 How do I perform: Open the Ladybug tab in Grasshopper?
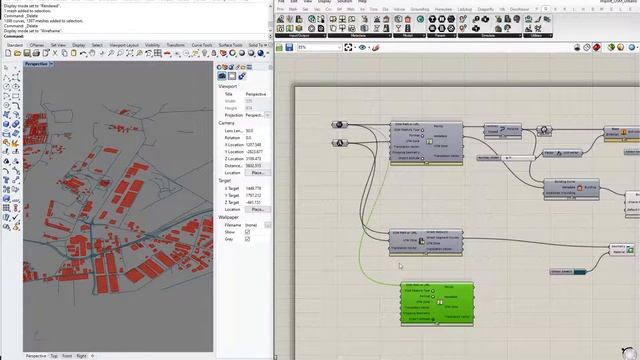(x=464, y=9)
